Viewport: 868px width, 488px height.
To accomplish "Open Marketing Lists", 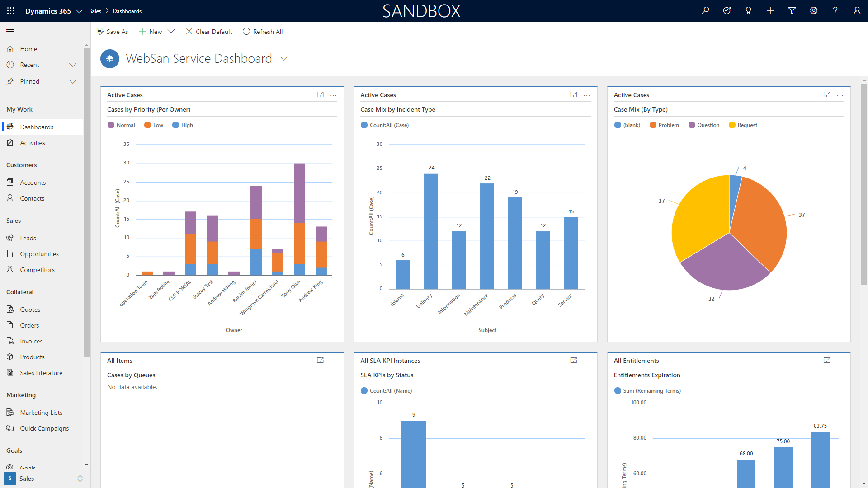I will pyautogui.click(x=42, y=413).
